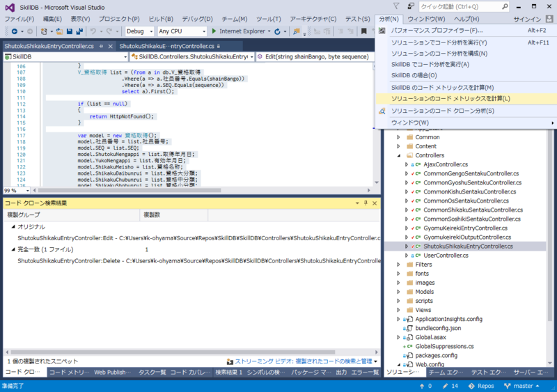Close the active ShutokuShikakuEntryController.cs tab
The width and height of the screenshot is (557, 392).
tap(111, 46)
